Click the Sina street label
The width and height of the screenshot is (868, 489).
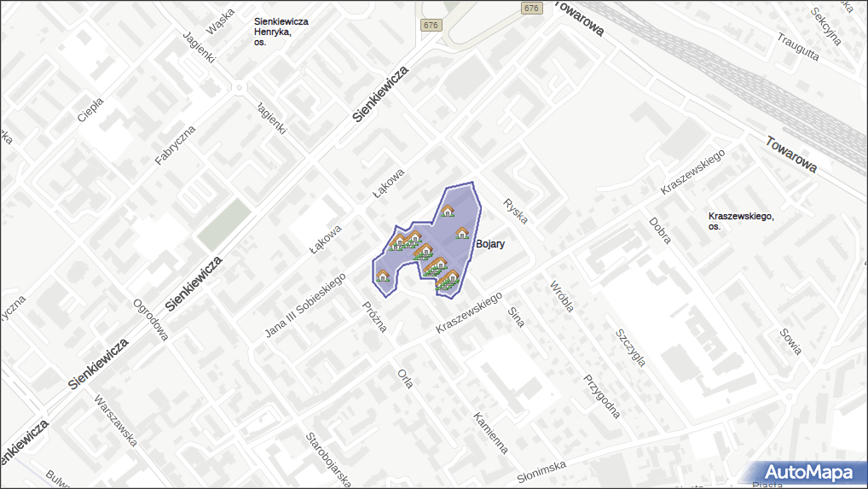click(515, 317)
